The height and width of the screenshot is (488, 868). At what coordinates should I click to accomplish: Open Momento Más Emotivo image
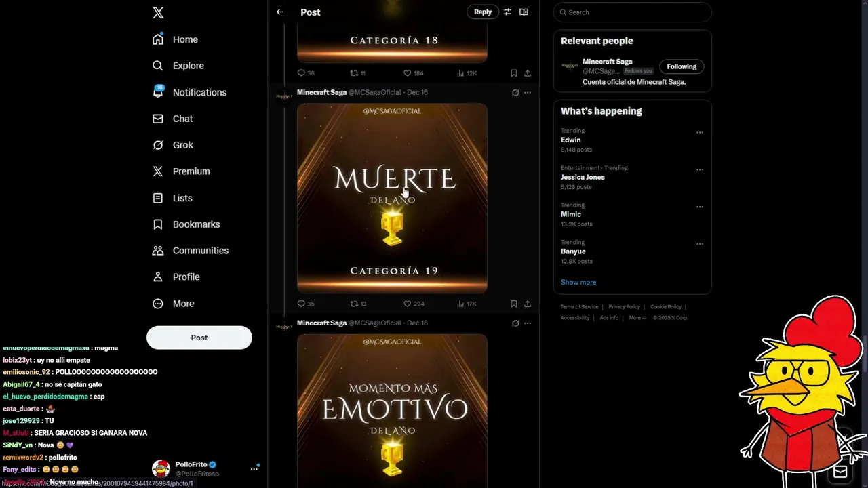pos(392,411)
